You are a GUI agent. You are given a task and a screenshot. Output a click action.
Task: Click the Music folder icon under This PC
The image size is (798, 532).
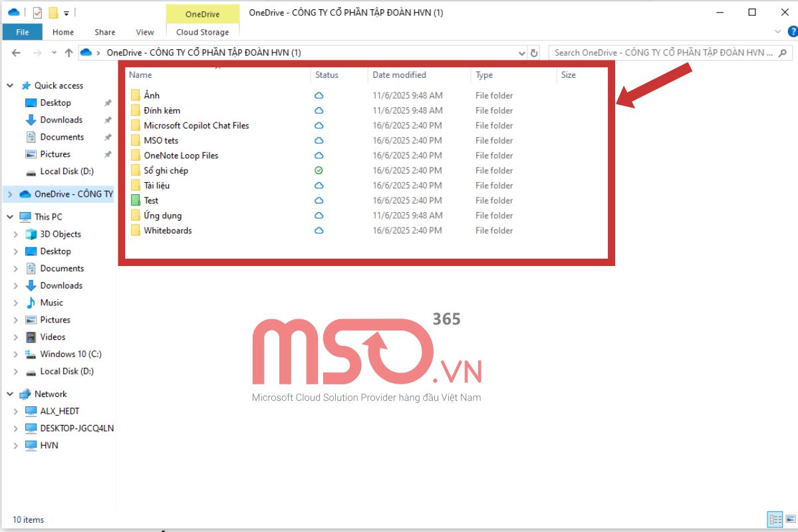coord(31,303)
